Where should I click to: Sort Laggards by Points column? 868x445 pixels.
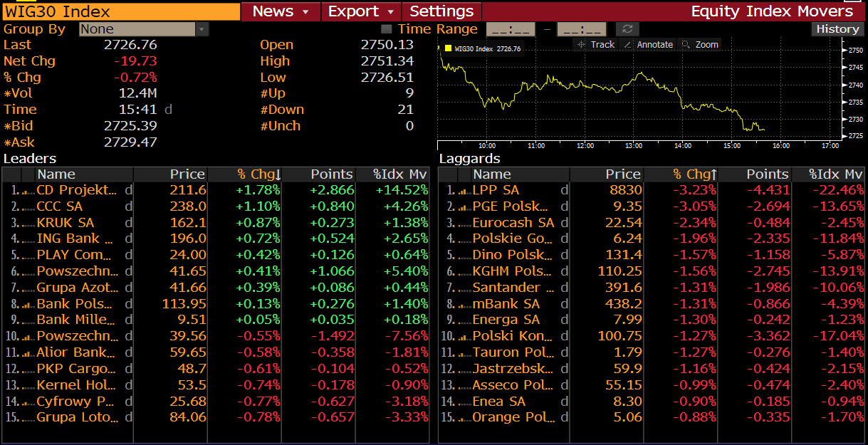pos(767,174)
